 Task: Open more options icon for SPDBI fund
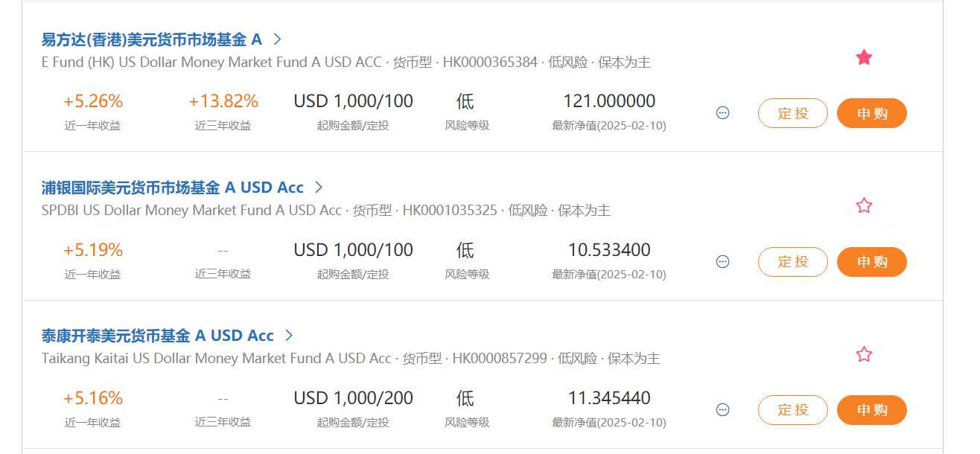click(722, 262)
